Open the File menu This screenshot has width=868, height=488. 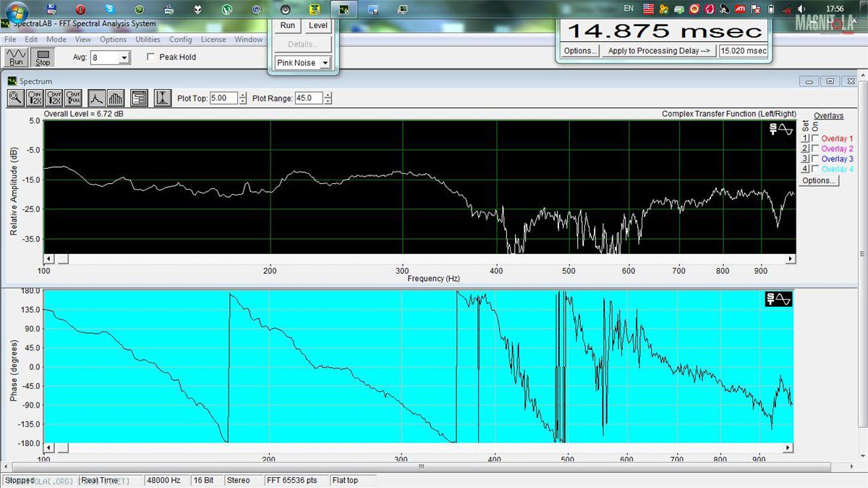tap(10, 40)
